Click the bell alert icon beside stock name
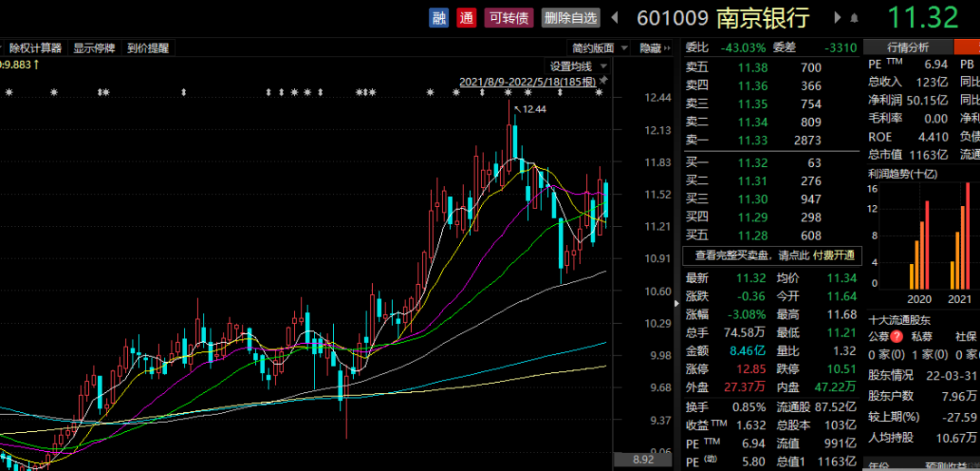Screen dimensions: 980x471 click(854, 18)
